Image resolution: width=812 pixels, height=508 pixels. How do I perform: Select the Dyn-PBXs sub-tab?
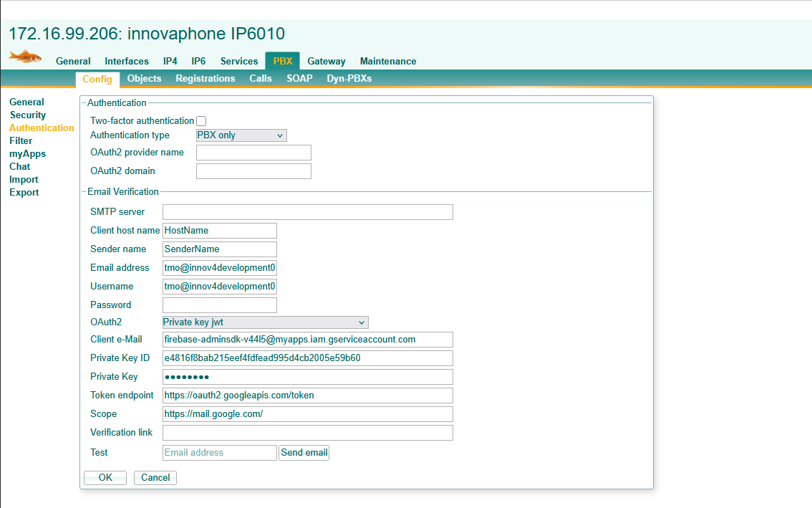click(349, 79)
